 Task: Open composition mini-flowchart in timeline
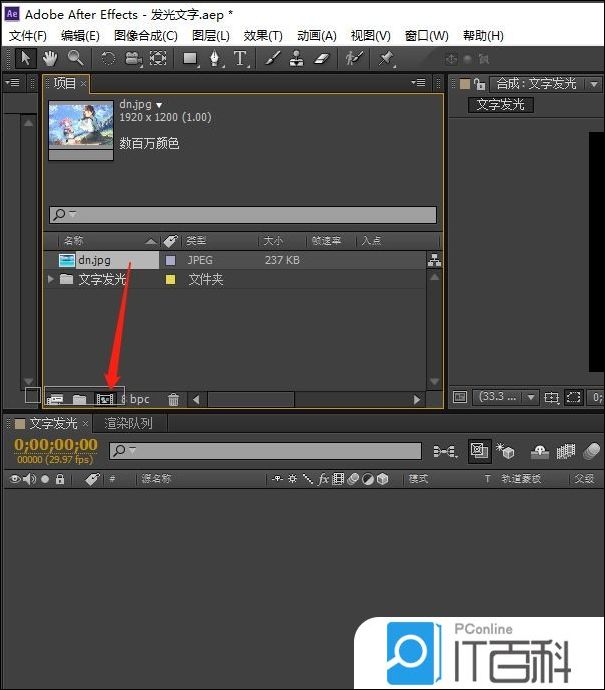pos(445,451)
